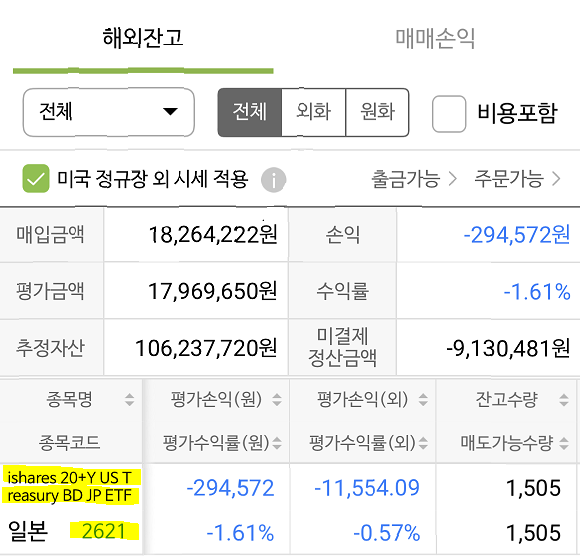The height and width of the screenshot is (556, 580).
Task: Click the summary 수익률 -1.61%
Action: [x=537, y=292]
